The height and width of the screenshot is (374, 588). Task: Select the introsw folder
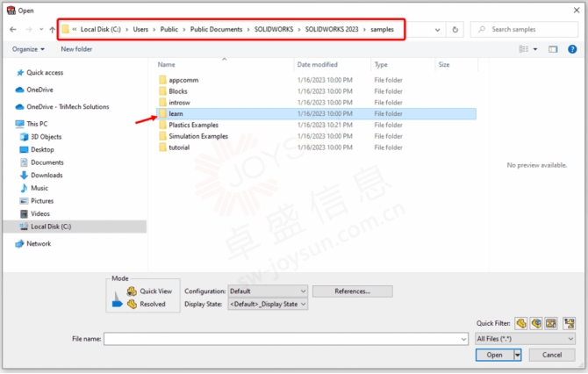click(179, 103)
